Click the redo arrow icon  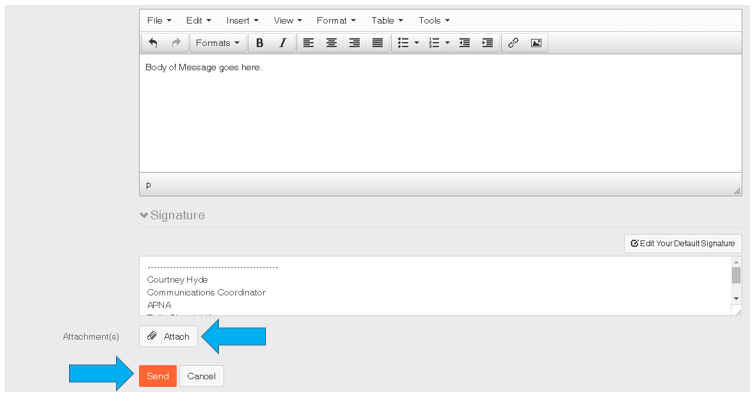coord(176,43)
